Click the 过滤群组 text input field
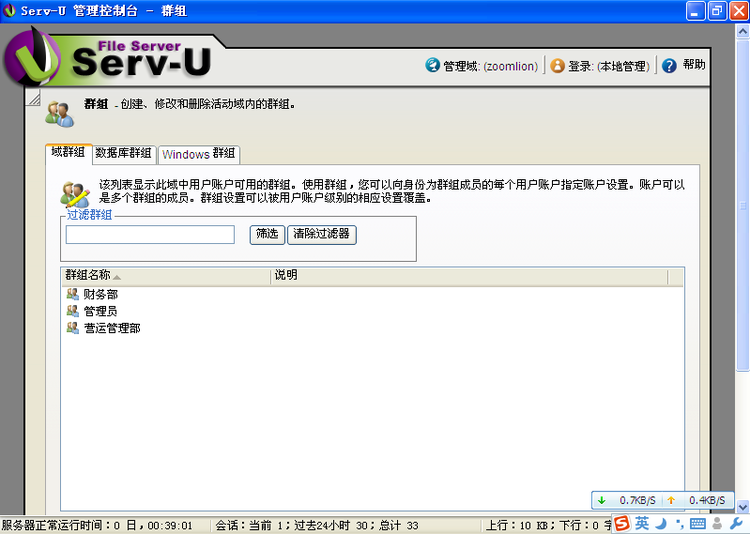The width and height of the screenshot is (750, 534). 150,234
